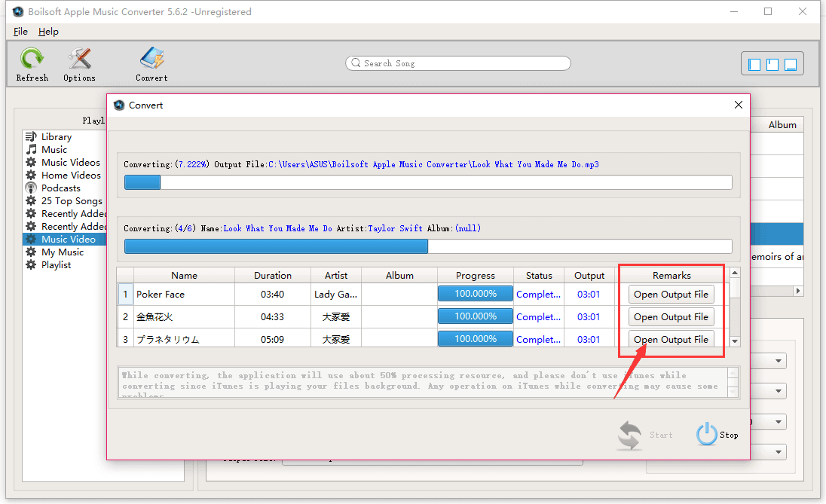Select the middle layout view icon
The height and width of the screenshot is (504, 826).
772,64
